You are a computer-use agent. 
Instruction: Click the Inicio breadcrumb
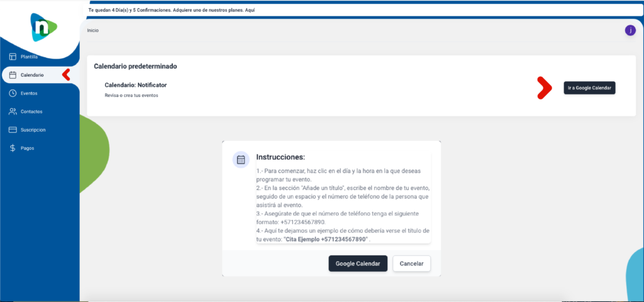coord(93,30)
